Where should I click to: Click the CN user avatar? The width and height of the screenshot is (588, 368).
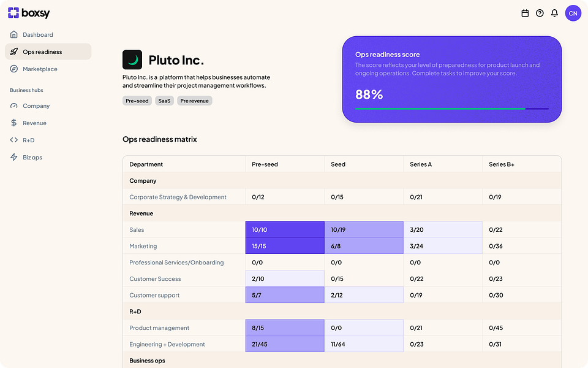pyautogui.click(x=573, y=13)
